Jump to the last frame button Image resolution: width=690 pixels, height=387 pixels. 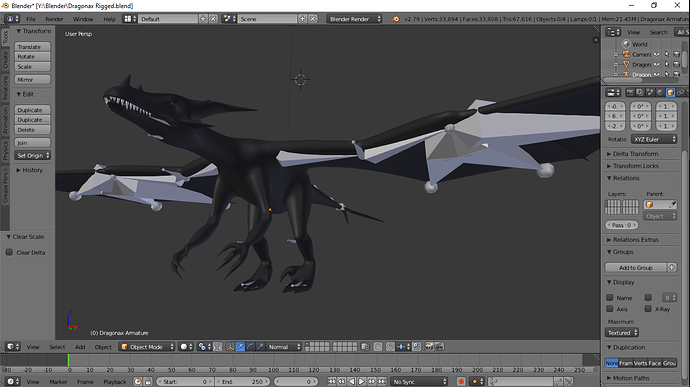382,381
